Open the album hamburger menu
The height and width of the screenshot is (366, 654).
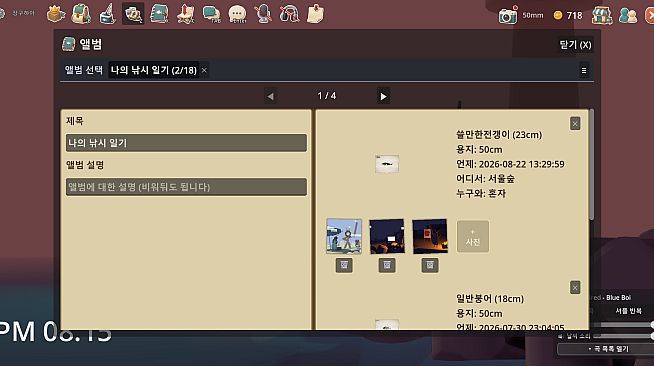584,70
